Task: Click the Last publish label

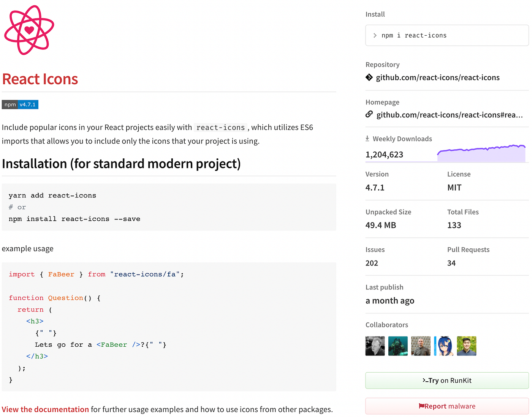Action: click(x=385, y=287)
